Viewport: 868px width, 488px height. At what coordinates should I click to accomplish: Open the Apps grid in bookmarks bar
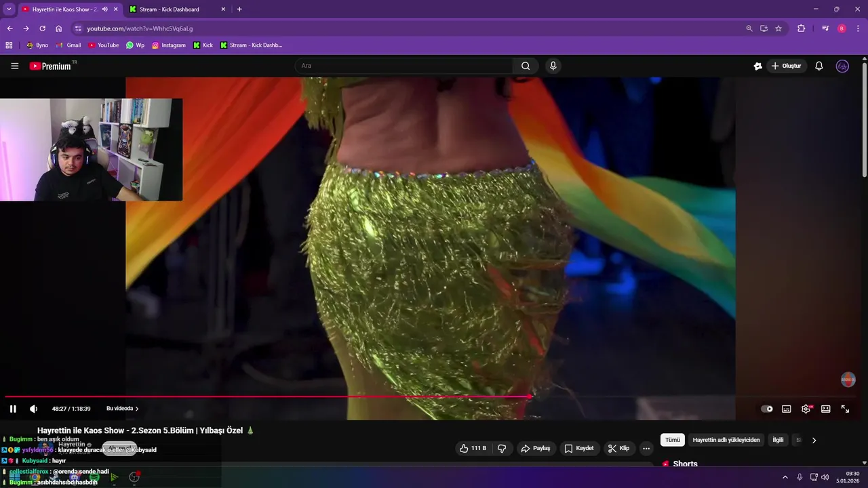coord(9,45)
